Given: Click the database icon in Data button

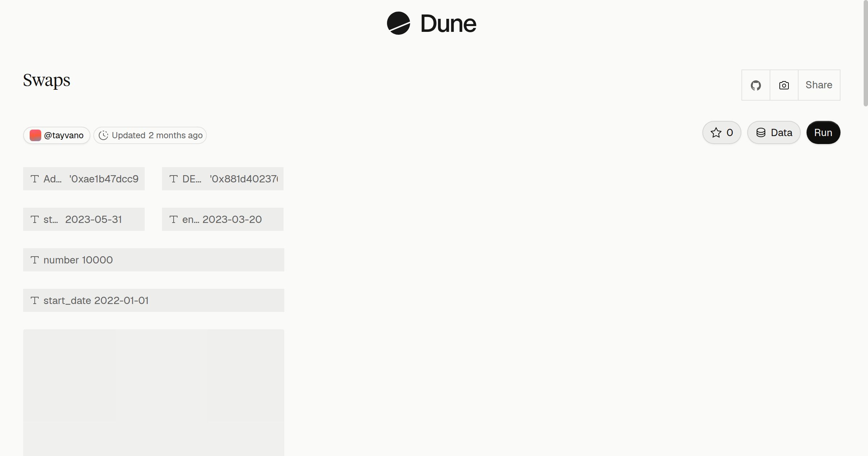Looking at the screenshot, I should pyautogui.click(x=761, y=133).
